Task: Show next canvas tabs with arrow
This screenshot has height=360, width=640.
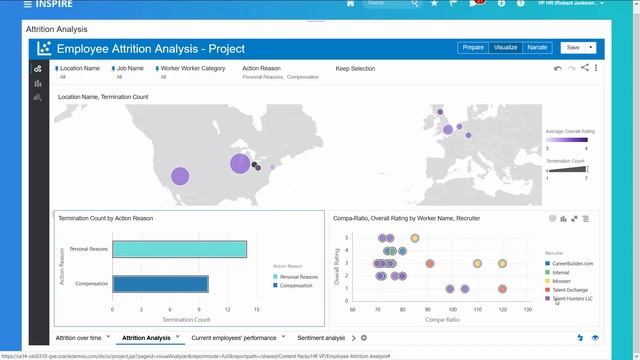Action: tap(353, 338)
